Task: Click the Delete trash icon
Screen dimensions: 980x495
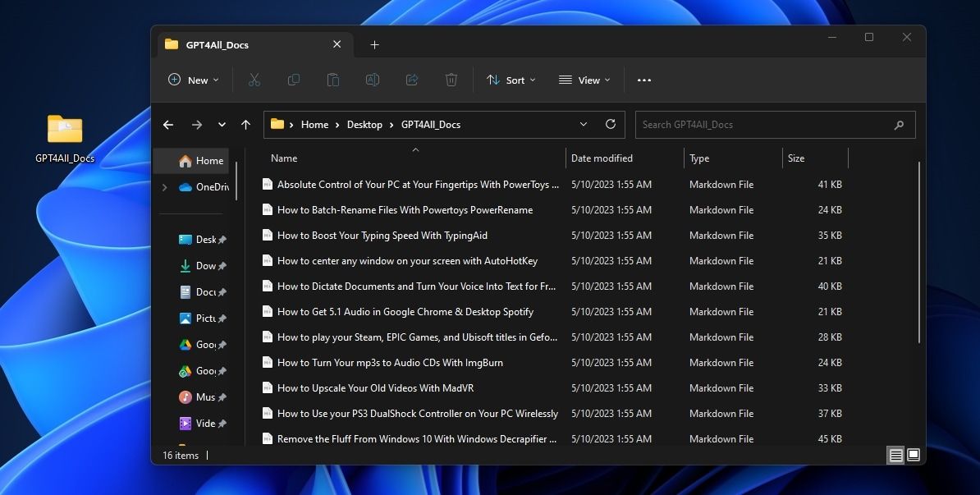Action: (451, 80)
